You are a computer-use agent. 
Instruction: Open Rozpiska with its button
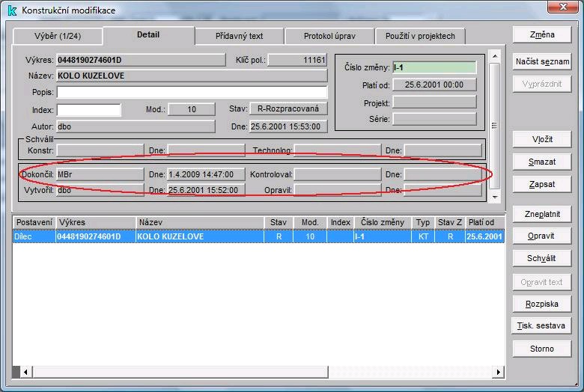coord(542,304)
